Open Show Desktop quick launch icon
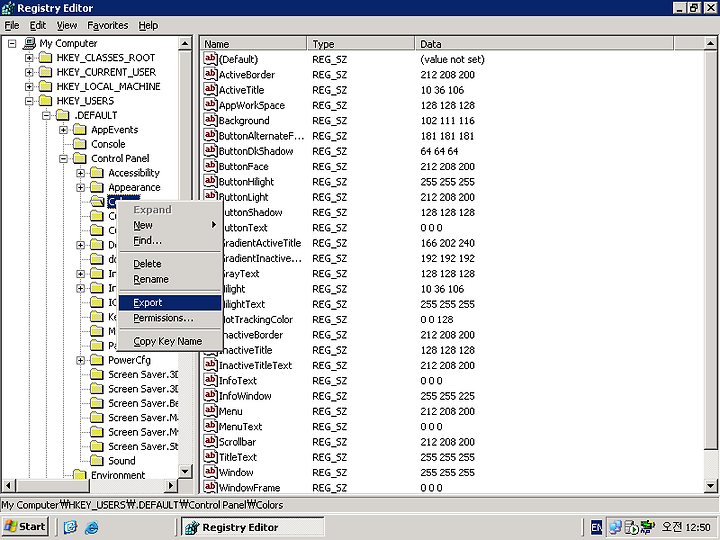720x540 pixels. point(70,527)
